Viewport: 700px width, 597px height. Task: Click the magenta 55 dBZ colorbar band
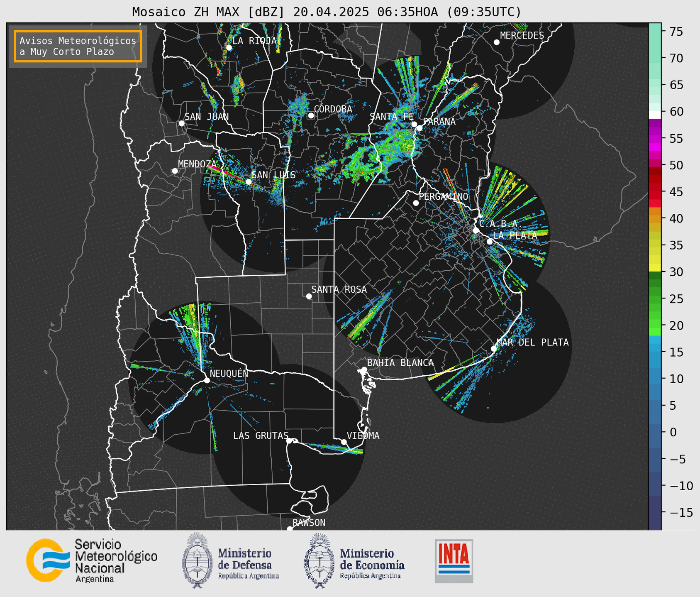coord(655,139)
